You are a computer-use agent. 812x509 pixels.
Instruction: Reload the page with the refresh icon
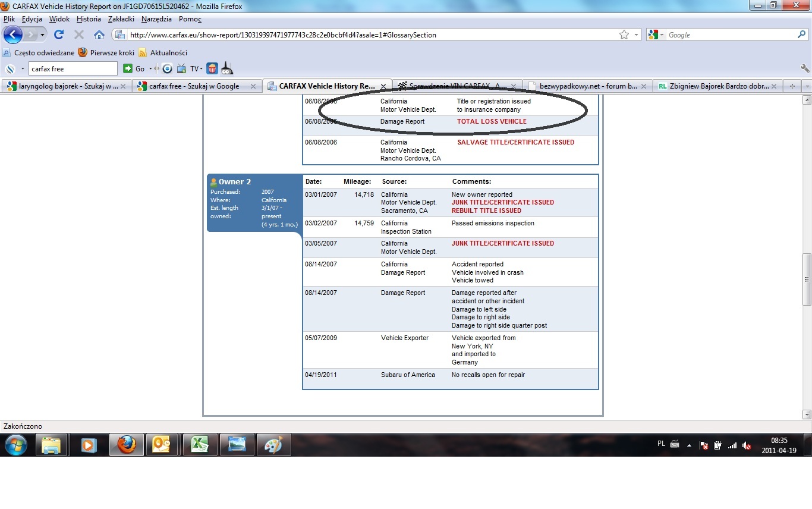pyautogui.click(x=59, y=35)
